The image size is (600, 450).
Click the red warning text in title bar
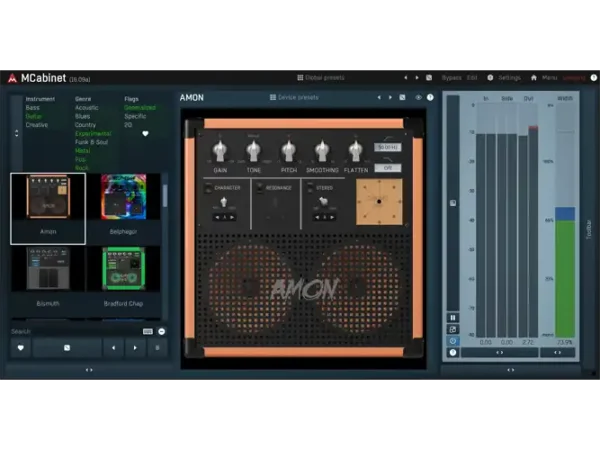(x=574, y=78)
